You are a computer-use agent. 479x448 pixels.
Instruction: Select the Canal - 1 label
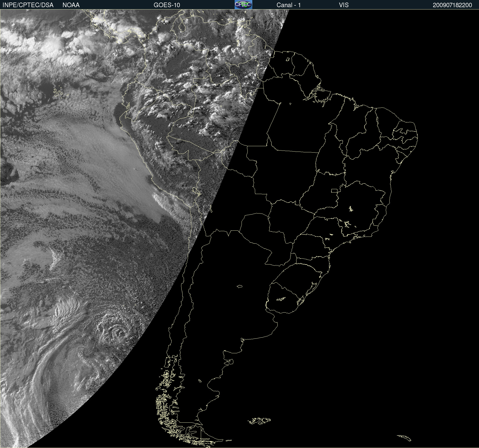click(289, 5)
